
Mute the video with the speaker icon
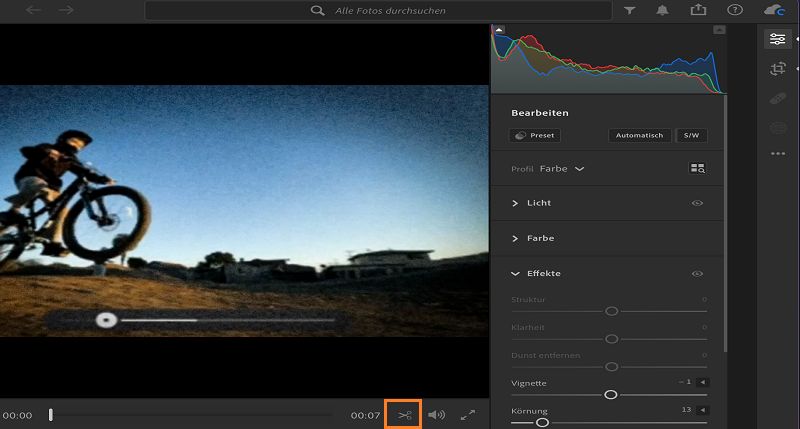pos(436,415)
